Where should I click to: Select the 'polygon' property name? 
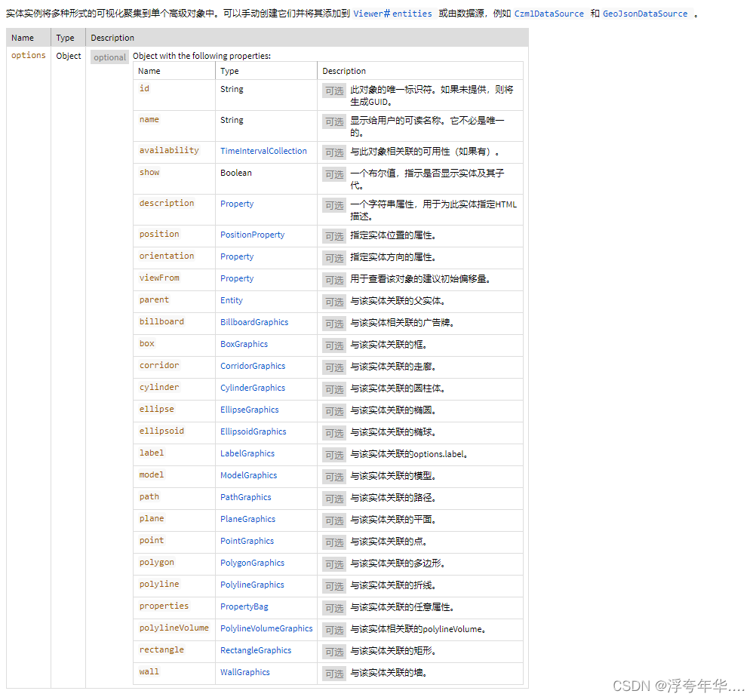point(157,563)
